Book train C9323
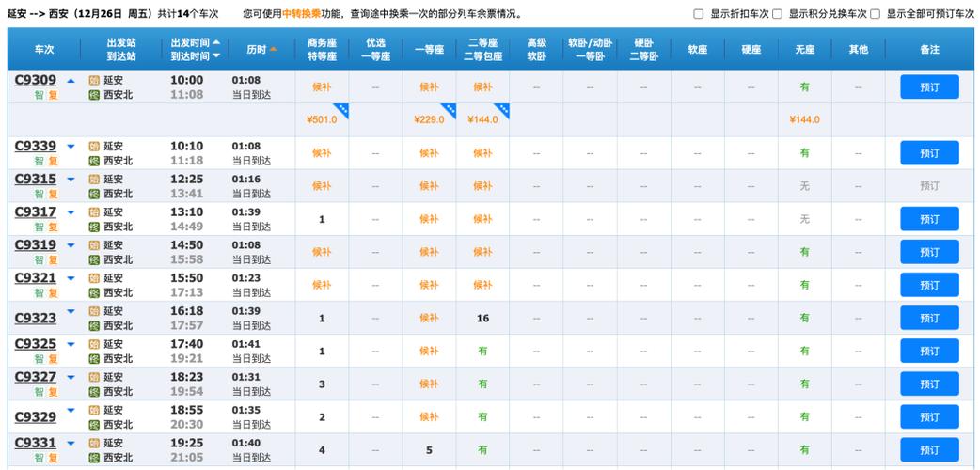Image resolution: width=980 pixels, height=470 pixels. (929, 318)
